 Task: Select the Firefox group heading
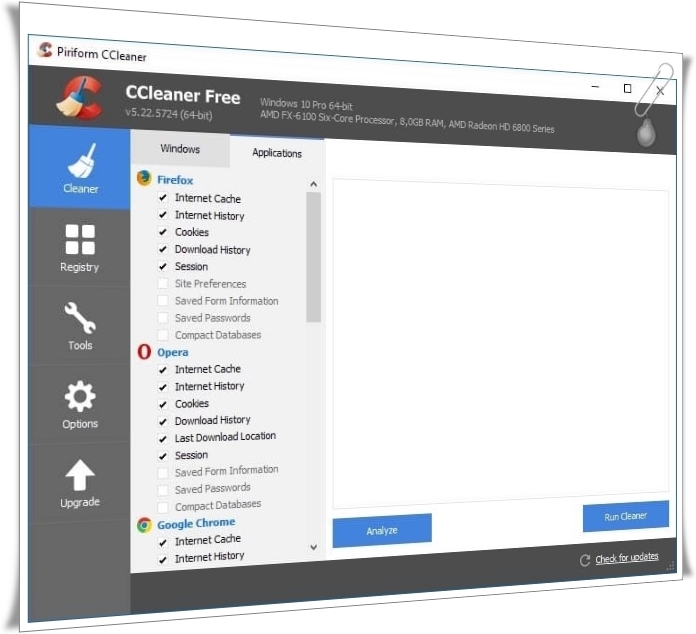coord(175,180)
